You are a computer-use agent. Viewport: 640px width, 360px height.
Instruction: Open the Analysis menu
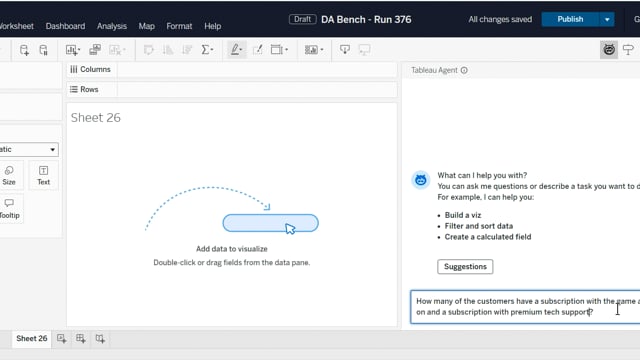pyautogui.click(x=112, y=26)
